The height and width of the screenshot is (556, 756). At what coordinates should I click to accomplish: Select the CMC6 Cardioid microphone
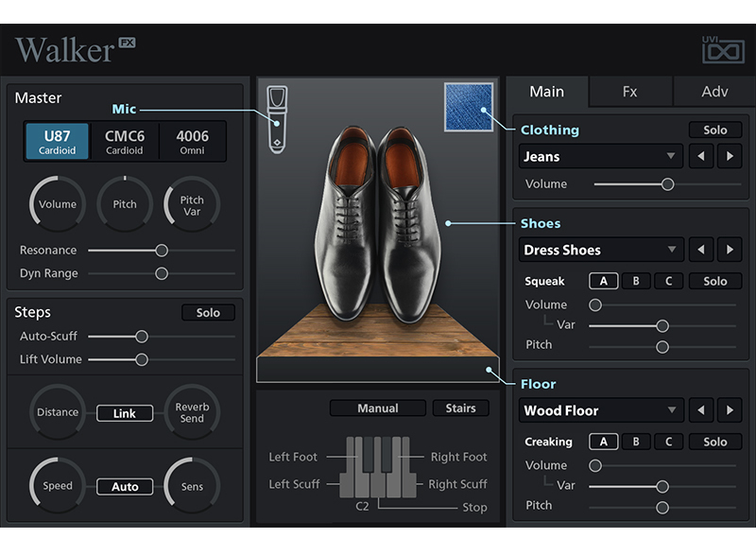click(125, 142)
